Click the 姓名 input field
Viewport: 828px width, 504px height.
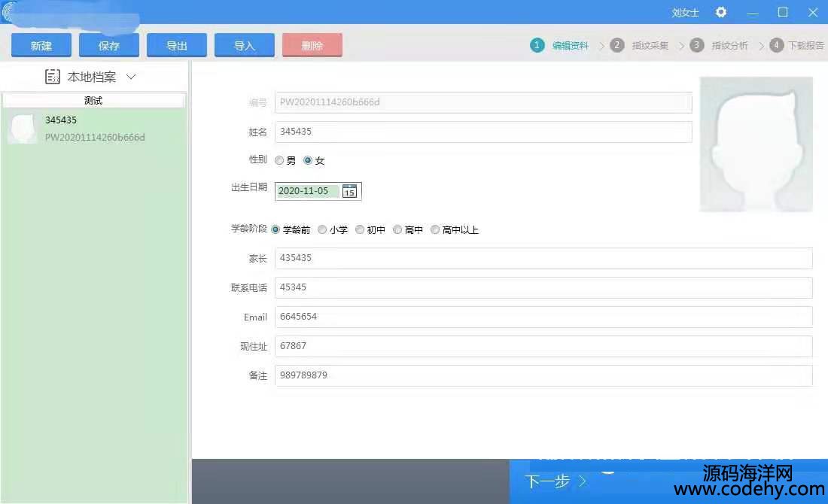click(x=483, y=132)
